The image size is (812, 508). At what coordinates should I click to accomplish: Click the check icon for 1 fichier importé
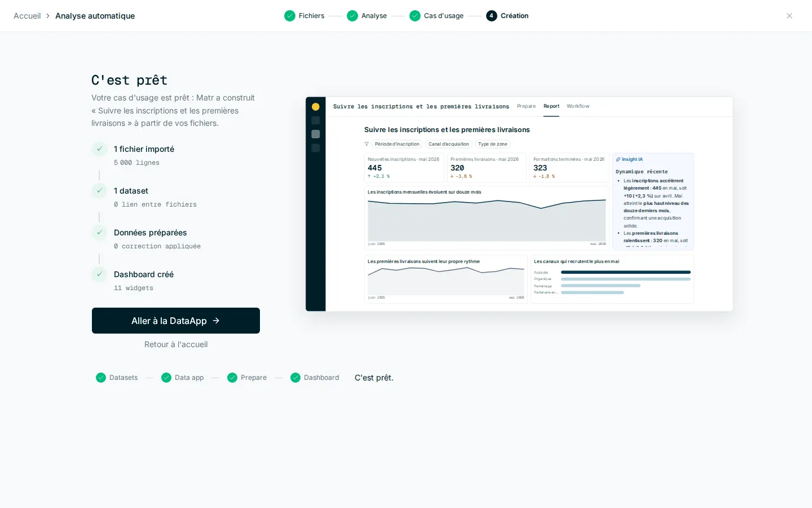coord(99,149)
